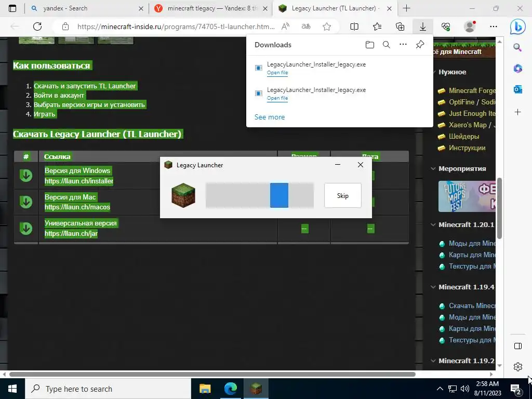The width and height of the screenshot is (532, 399).
Task: Open file for first LegacyLauncher installer download
Action: [277, 73]
